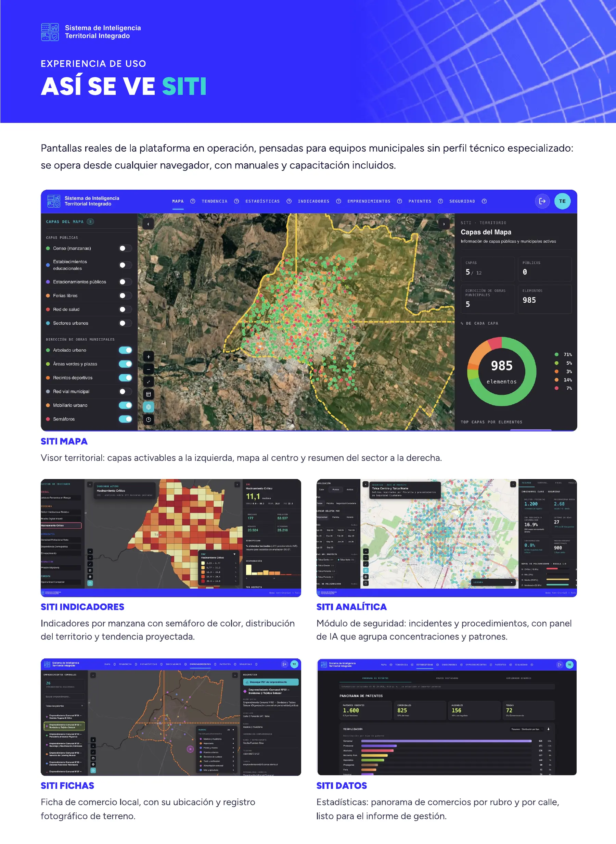Open help icon beside MAPA tab, SITI Mapa screen
The image size is (616, 844).
193,201
